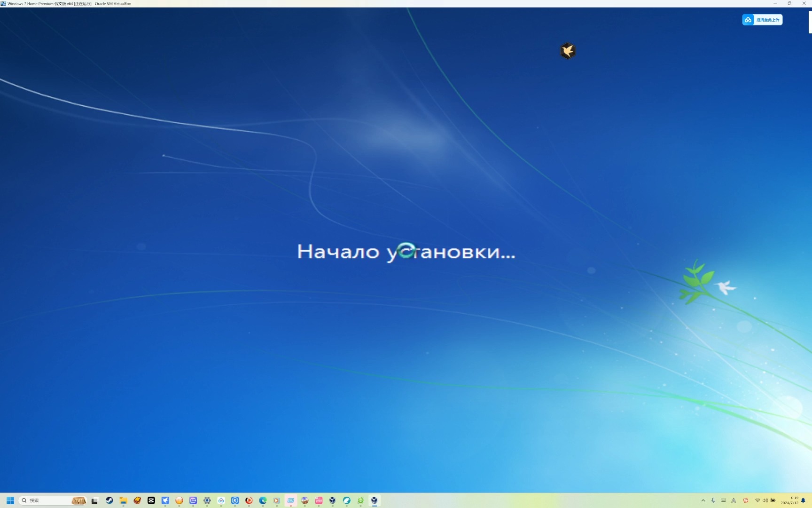Click the Sogou input method tray icon
The width and height of the screenshot is (812, 508).
[x=745, y=500]
